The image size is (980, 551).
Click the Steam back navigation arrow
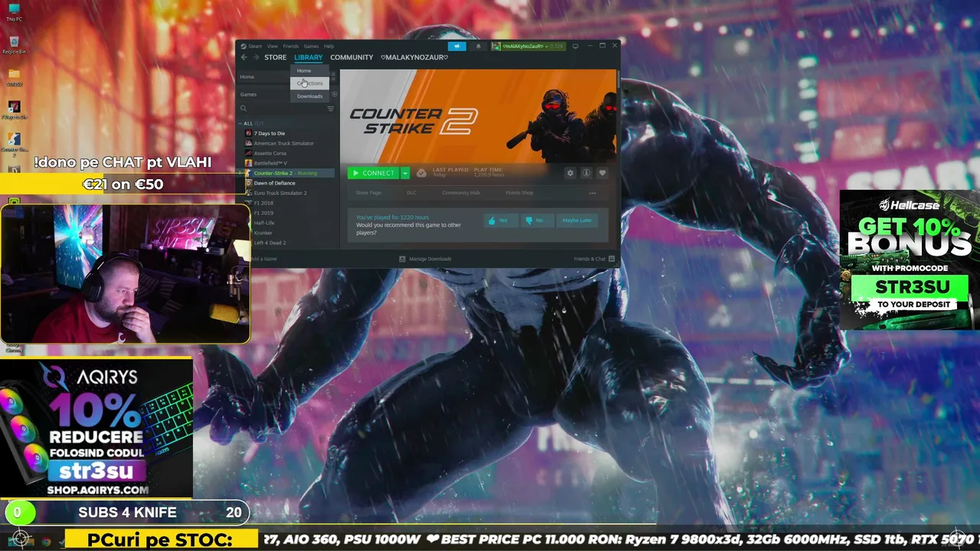[244, 57]
